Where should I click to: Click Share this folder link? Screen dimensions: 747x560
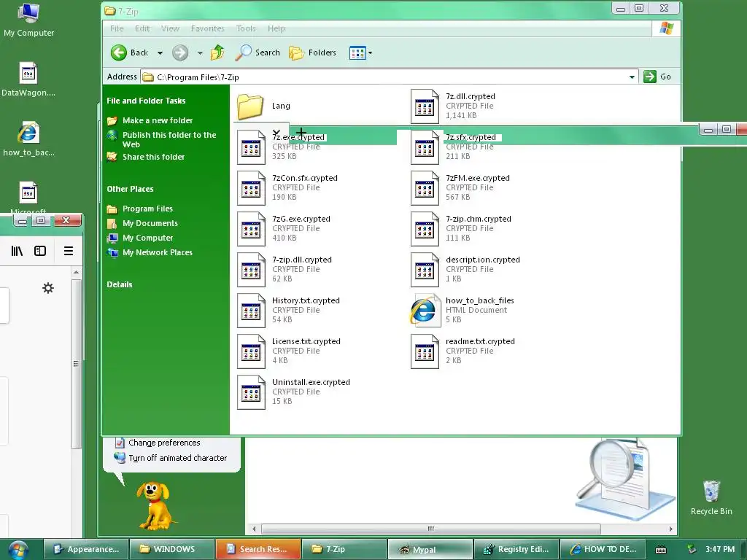(x=153, y=157)
